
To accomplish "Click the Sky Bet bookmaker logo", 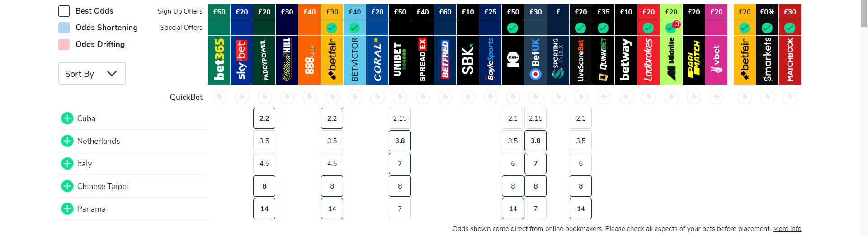I will click(x=242, y=60).
